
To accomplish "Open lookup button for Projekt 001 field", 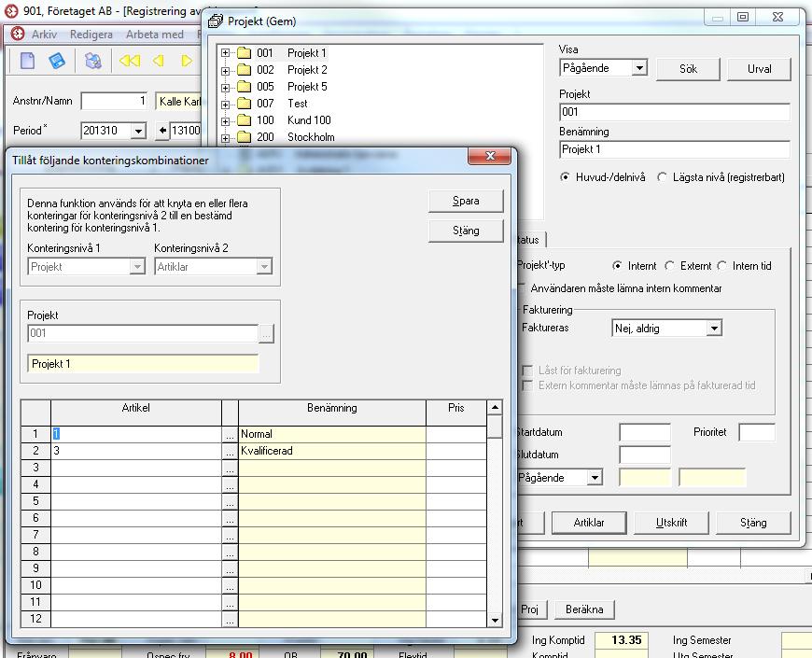I will click(266, 334).
